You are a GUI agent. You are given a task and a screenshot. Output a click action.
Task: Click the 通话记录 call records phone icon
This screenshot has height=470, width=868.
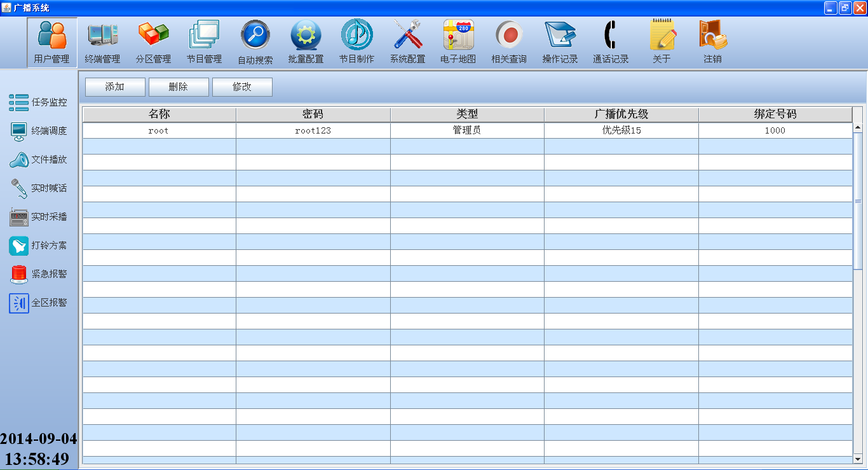pos(611,42)
